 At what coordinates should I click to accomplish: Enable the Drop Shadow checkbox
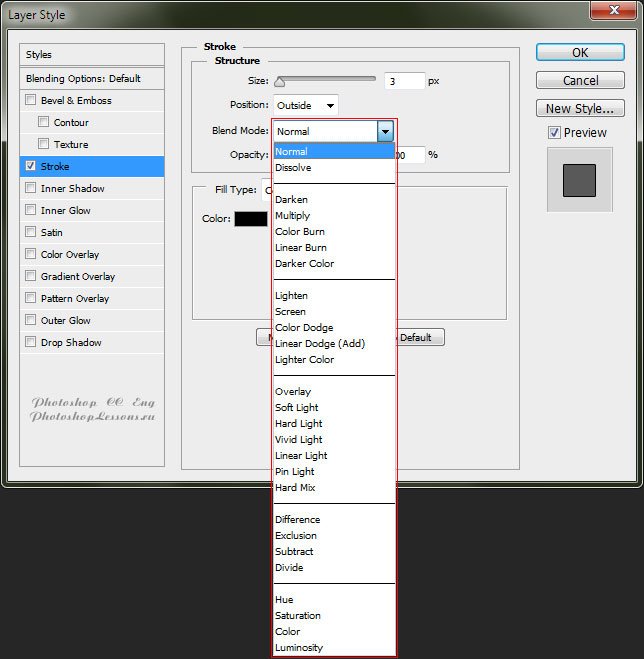tap(31, 342)
